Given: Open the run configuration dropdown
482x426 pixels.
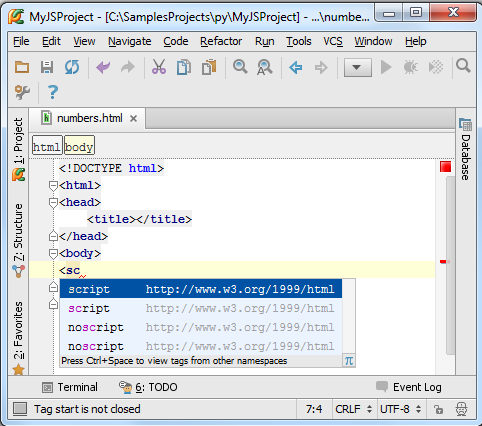Looking at the screenshot, I should pyautogui.click(x=358, y=68).
